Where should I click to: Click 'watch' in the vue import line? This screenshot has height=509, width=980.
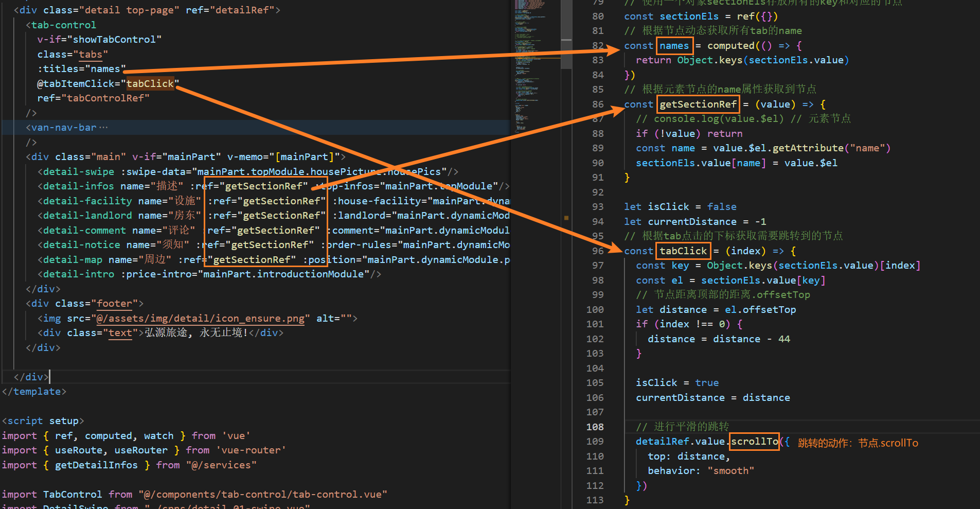coord(158,435)
